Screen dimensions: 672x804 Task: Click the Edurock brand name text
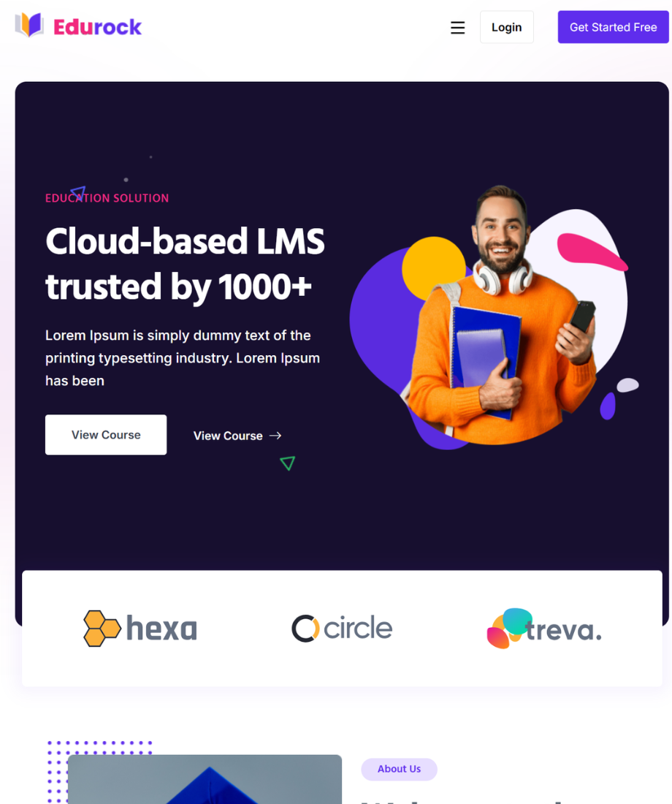(97, 27)
